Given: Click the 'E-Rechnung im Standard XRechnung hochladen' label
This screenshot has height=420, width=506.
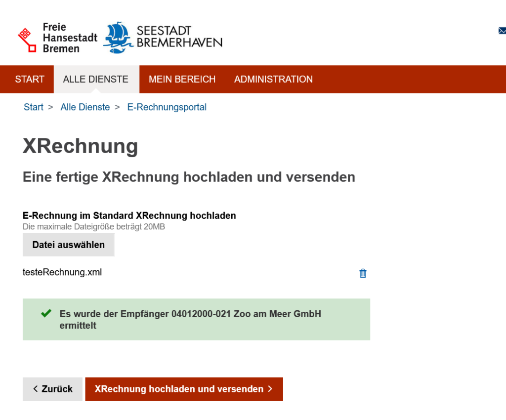Looking at the screenshot, I should click(129, 215).
